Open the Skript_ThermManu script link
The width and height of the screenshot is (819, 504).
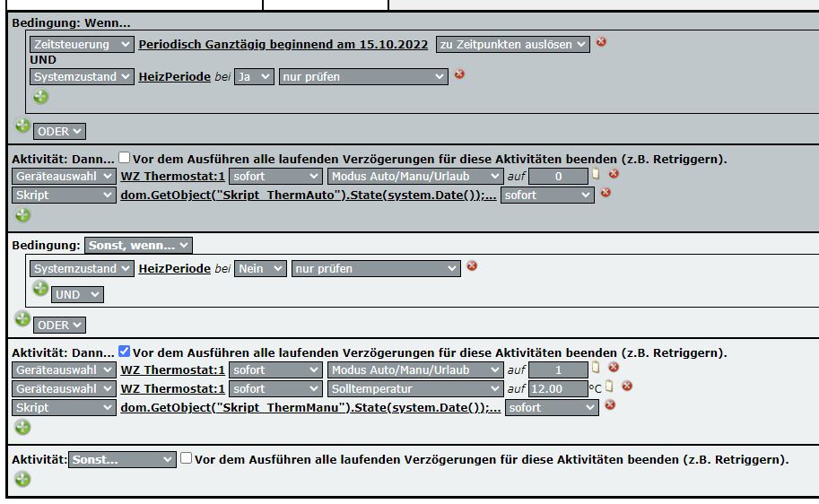pos(310,408)
